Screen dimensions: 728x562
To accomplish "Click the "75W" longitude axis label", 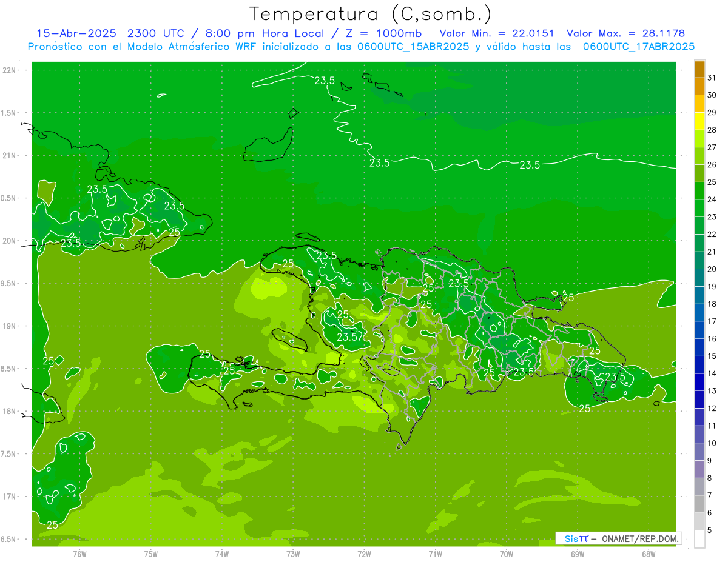I will [x=151, y=554].
